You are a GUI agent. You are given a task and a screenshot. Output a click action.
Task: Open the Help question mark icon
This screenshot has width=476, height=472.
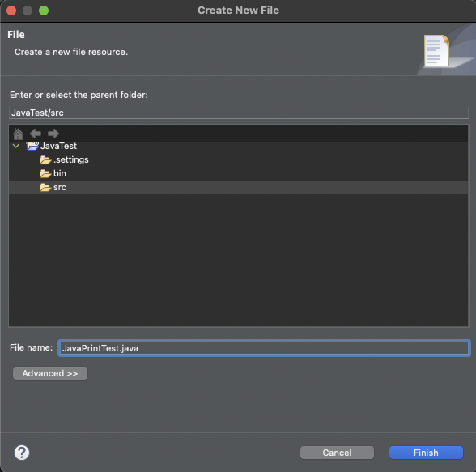[x=22, y=453]
